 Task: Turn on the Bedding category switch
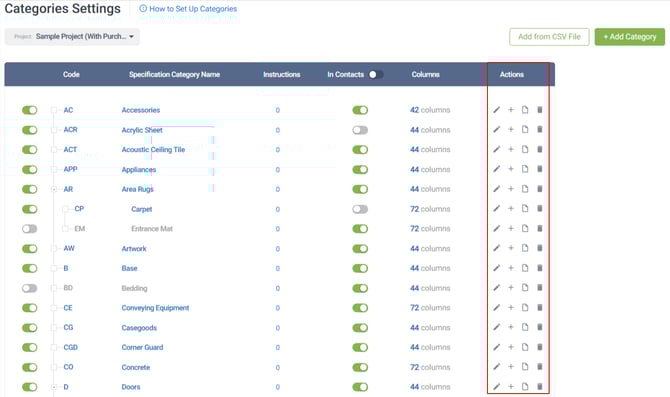point(29,288)
